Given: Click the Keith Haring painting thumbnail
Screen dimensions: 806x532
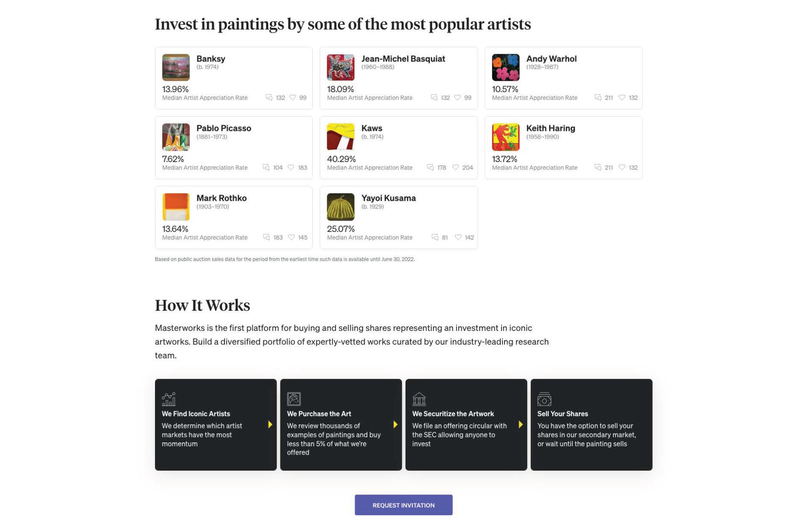Looking at the screenshot, I should 505,137.
